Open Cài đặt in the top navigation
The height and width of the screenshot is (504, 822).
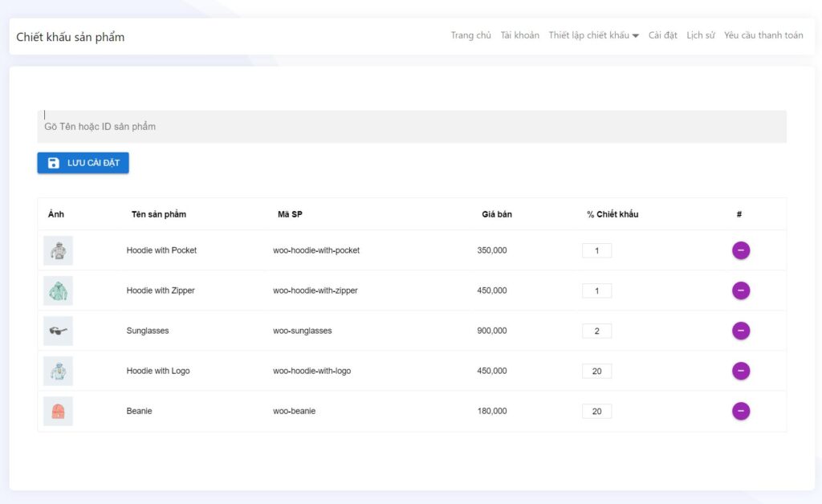point(662,35)
